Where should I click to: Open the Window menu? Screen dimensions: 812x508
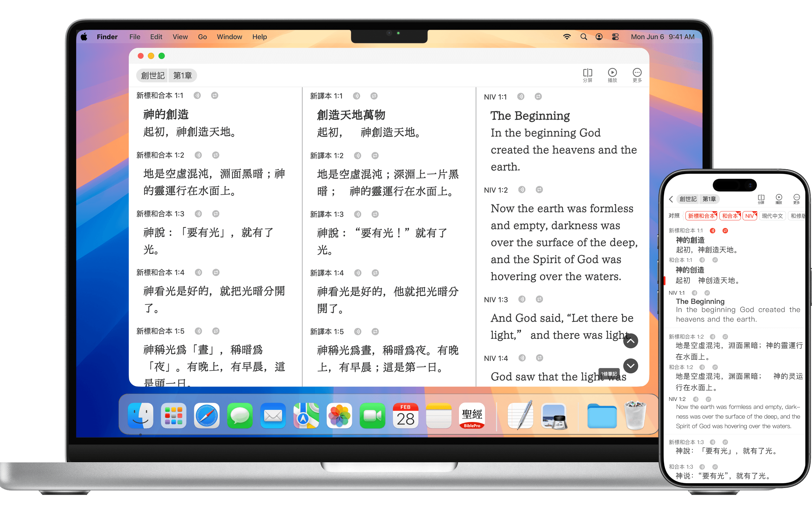[x=230, y=37]
